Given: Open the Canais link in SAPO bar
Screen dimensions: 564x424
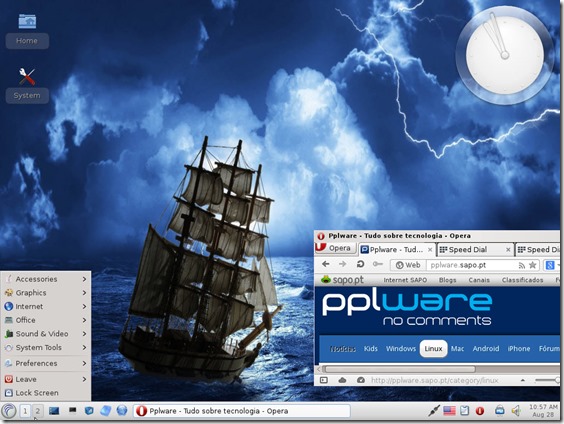Looking at the screenshot, I should (x=479, y=280).
